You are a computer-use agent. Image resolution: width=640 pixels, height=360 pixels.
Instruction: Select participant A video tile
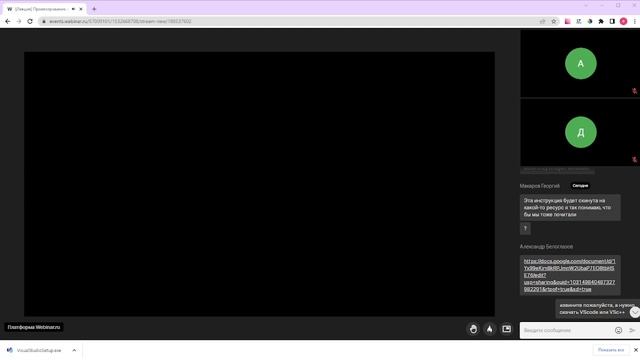point(580,63)
